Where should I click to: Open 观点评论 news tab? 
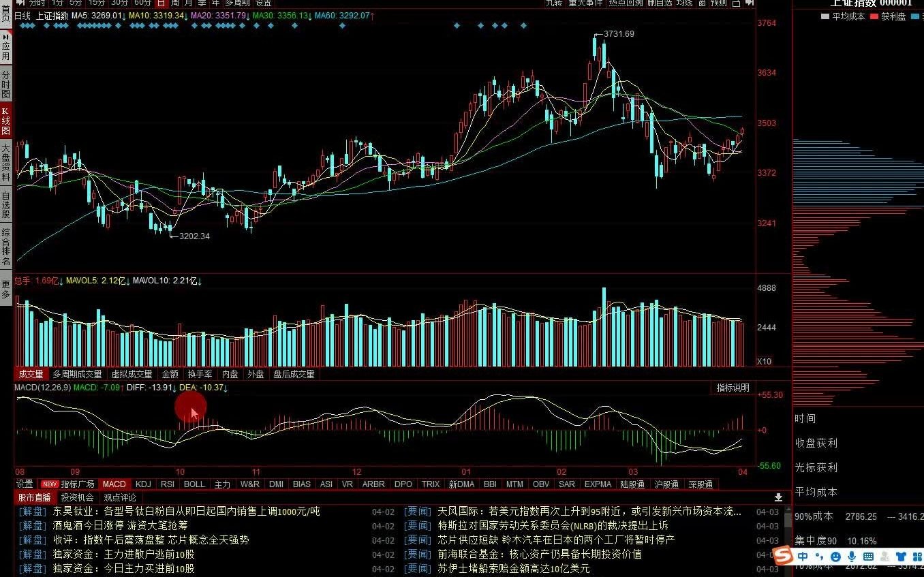[x=120, y=497]
